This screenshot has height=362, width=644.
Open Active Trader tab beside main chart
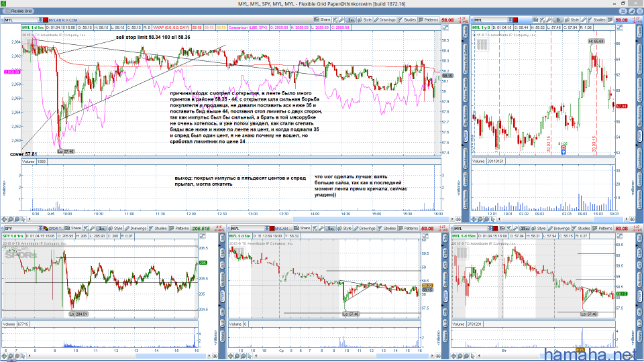coord(466,90)
